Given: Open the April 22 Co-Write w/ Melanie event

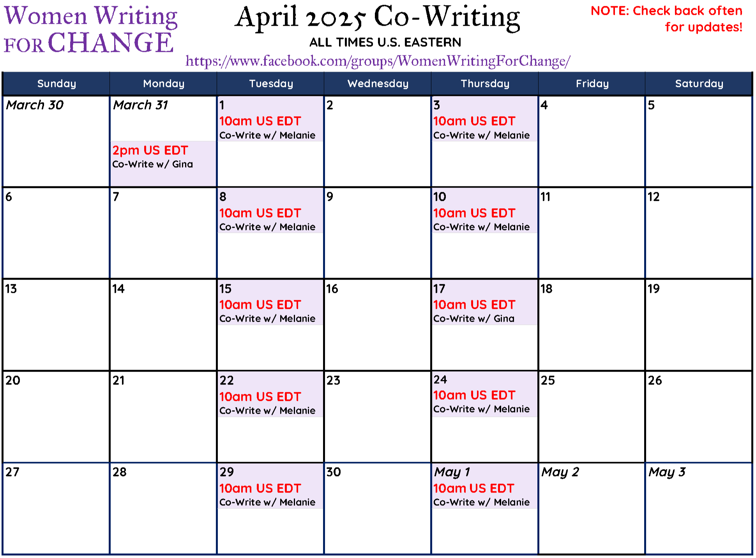Looking at the screenshot, I should click(x=270, y=394).
